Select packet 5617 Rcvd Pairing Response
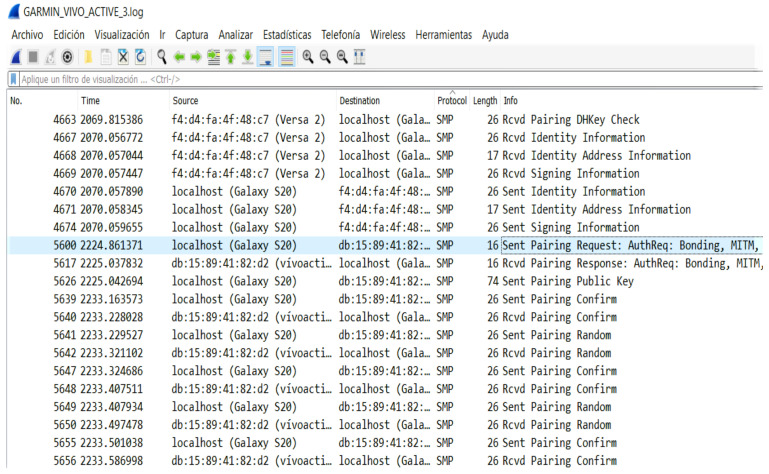The width and height of the screenshot is (769, 474). 385,263
